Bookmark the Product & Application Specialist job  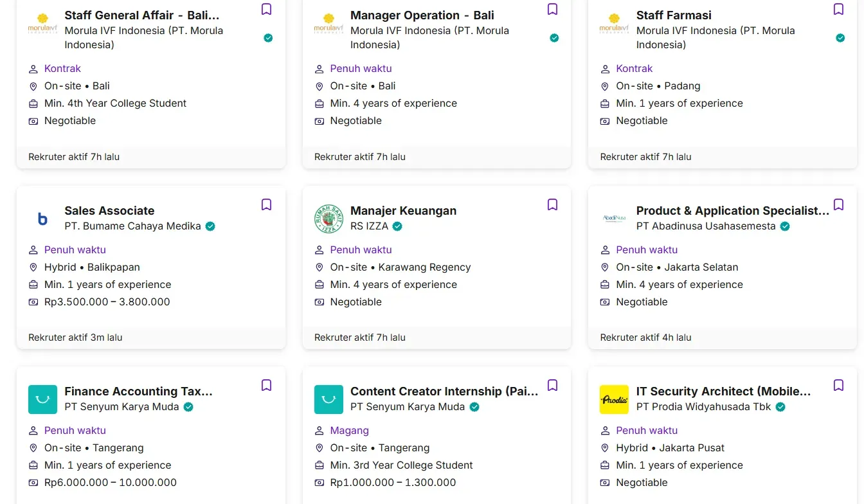[x=838, y=204]
